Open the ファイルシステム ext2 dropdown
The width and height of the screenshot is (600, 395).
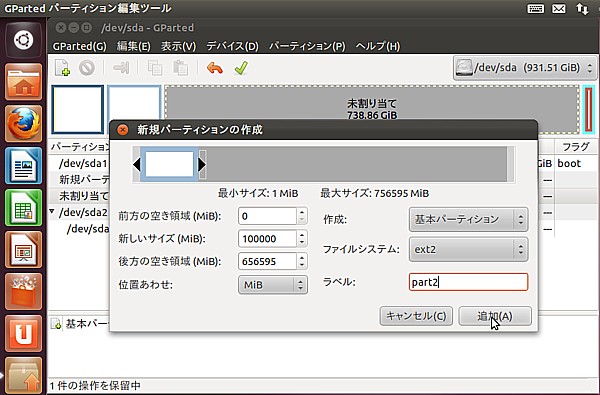pos(468,250)
